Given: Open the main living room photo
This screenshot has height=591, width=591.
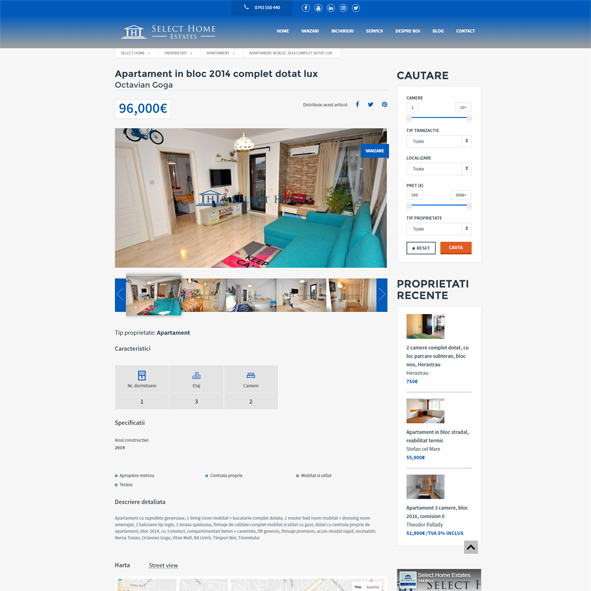Looking at the screenshot, I should tap(251, 198).
